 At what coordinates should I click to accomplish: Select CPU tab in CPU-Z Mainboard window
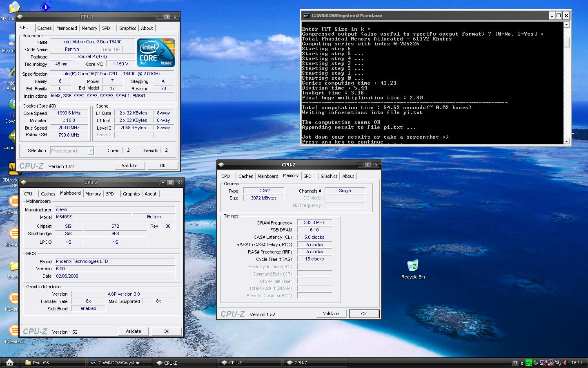(x=28, y=194)
